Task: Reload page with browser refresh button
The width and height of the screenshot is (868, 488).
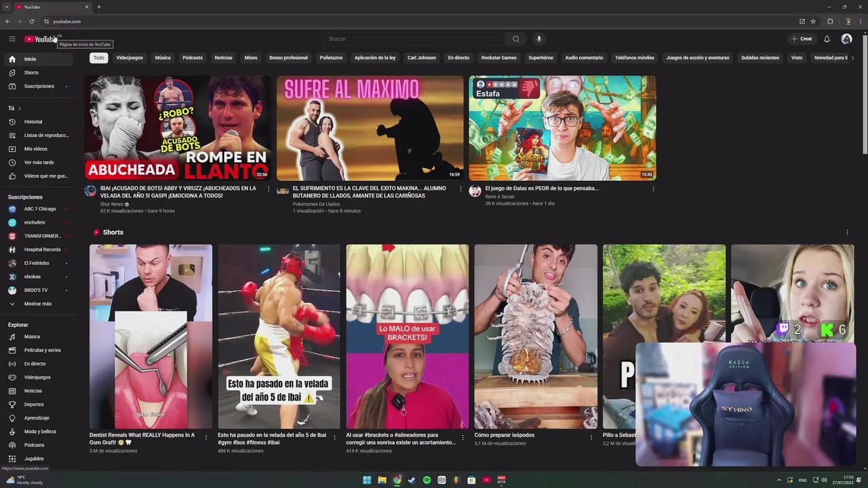Action: (x=31, y=21)
